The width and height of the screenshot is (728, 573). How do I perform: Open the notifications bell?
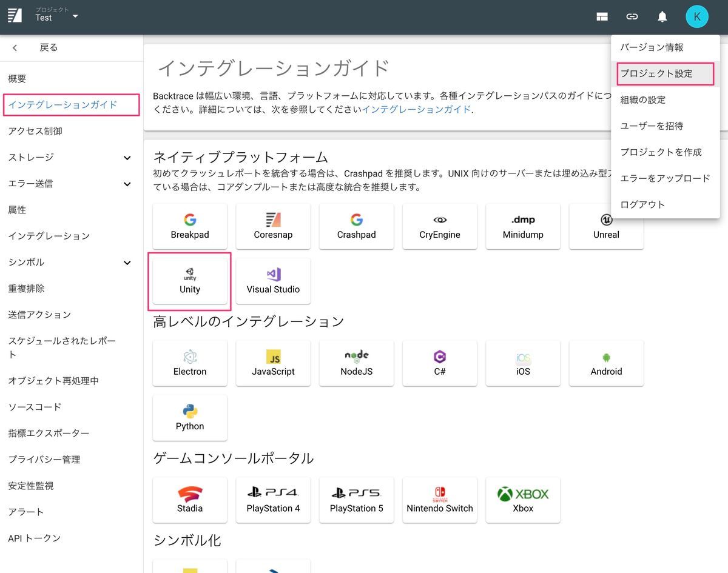point(662,16)
